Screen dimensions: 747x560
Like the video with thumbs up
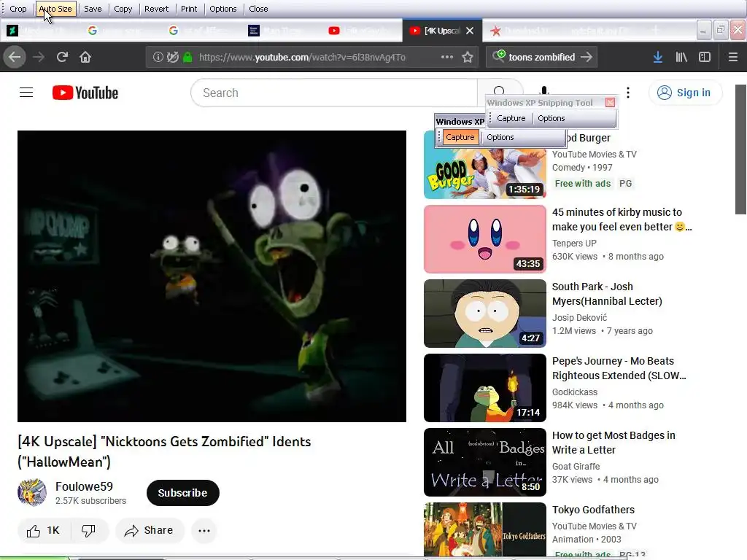pos(43,531)
